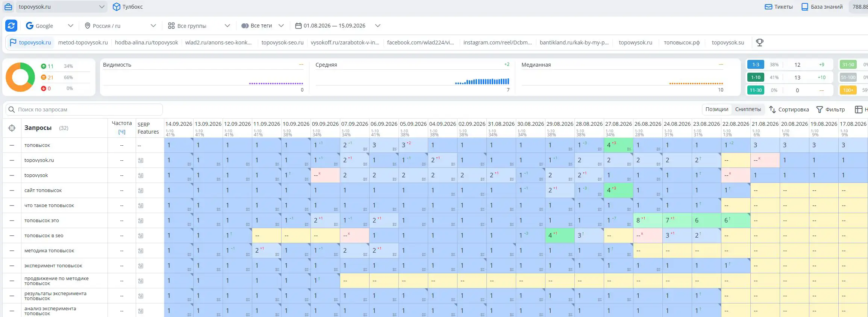Focus the Поиск по запросам search field
This screenshot has width=868, height=317.
click(x=84, y=110)
